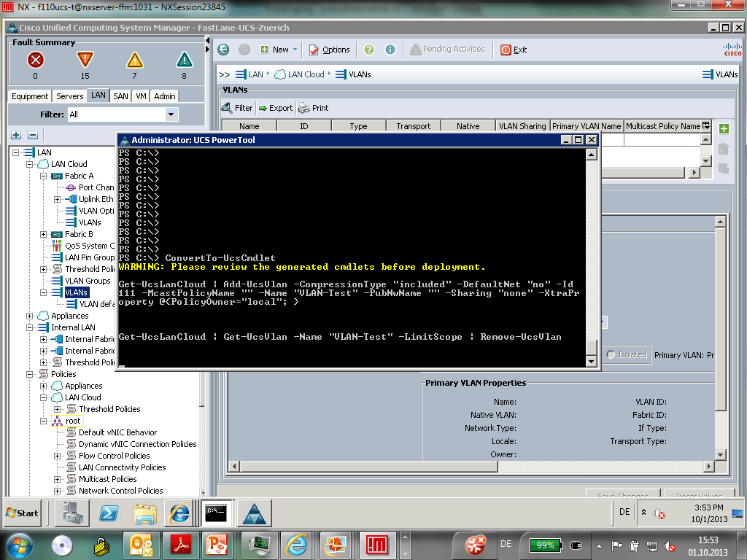Screen dimensions: 747x560
Task: Click the Print button
Action: click(x=314, y=108)
